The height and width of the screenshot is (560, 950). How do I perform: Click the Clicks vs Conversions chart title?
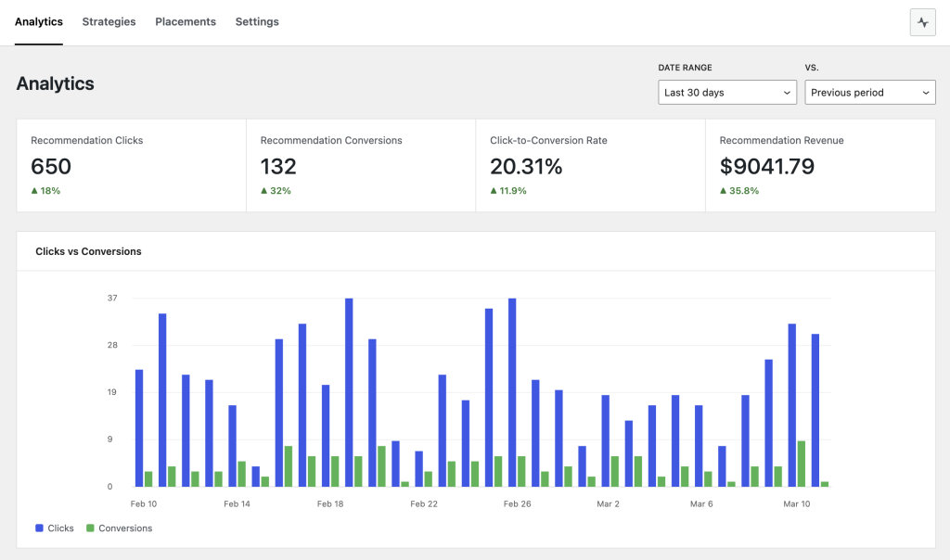pyautogui.click(x=88, y=251)
